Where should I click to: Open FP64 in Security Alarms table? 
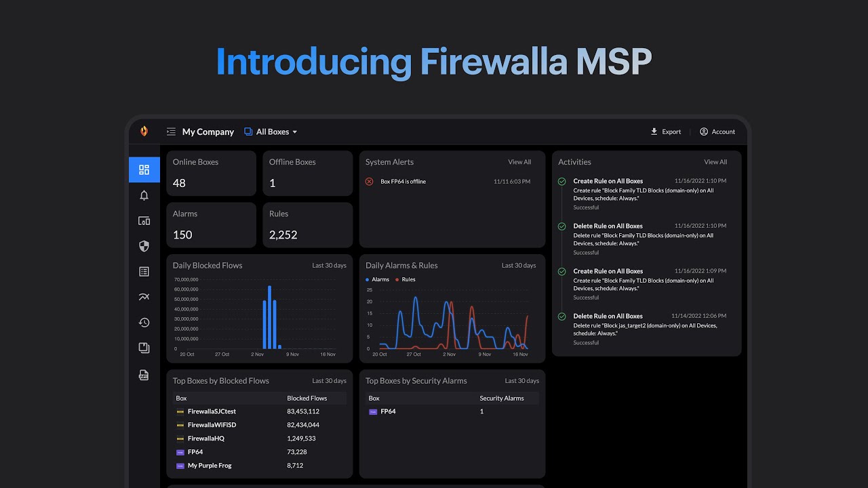[x=452, y=411]
